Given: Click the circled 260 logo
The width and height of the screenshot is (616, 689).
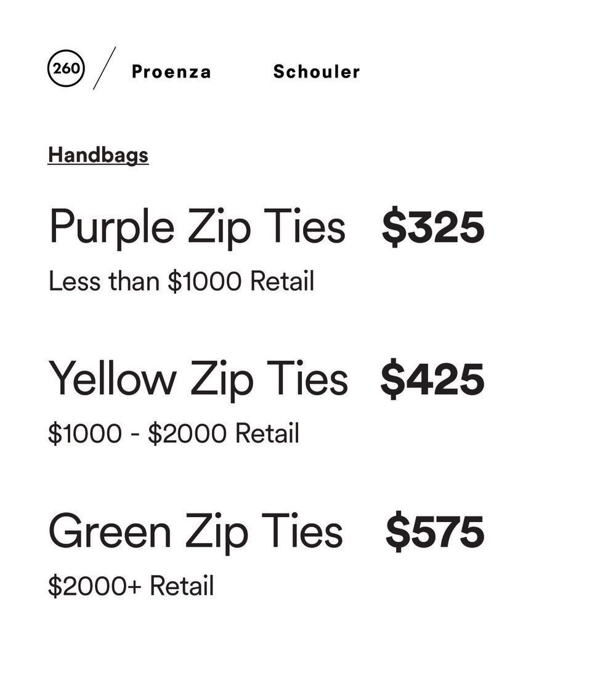Looking at the screenshot, I should [x=66, y=68].
